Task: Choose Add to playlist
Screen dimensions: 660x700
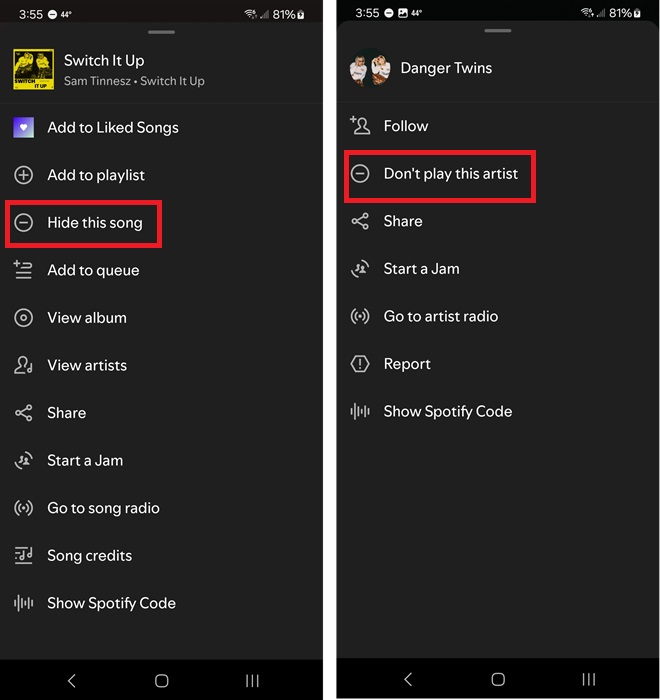Action: [96, 175]
